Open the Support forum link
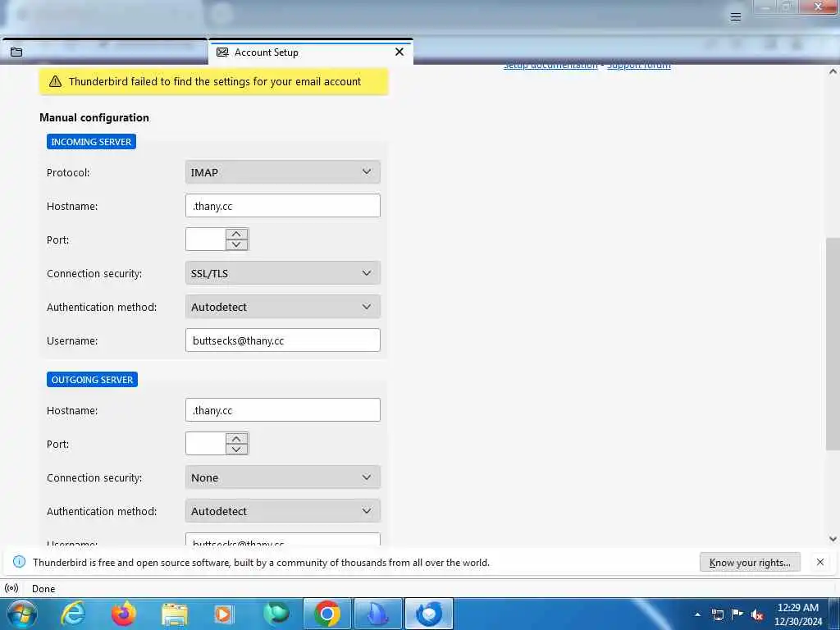 638,66
